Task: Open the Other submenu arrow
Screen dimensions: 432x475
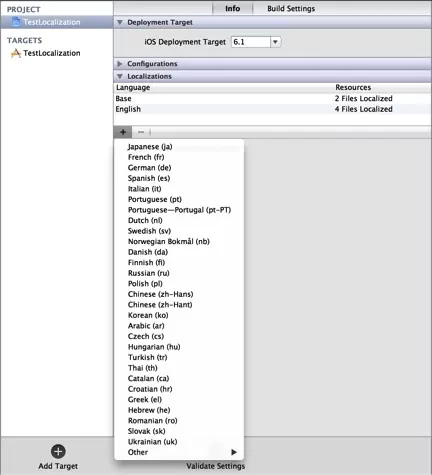Action: [234, 452]
